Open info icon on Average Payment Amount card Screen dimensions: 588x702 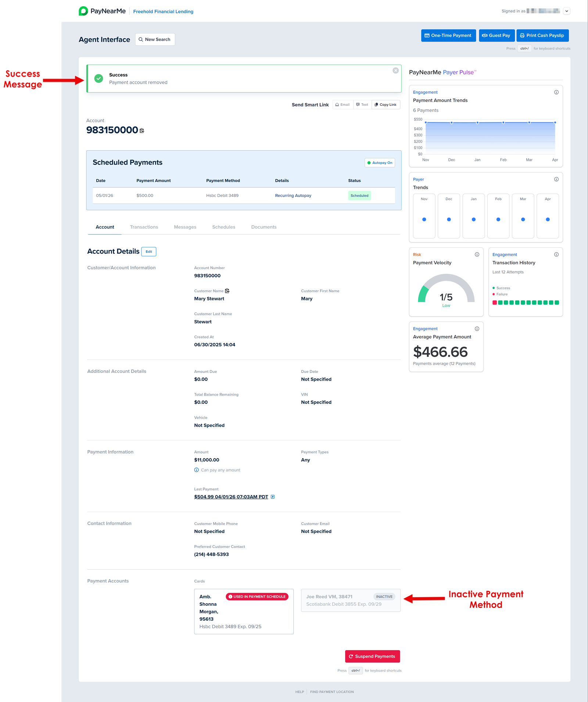477,329
